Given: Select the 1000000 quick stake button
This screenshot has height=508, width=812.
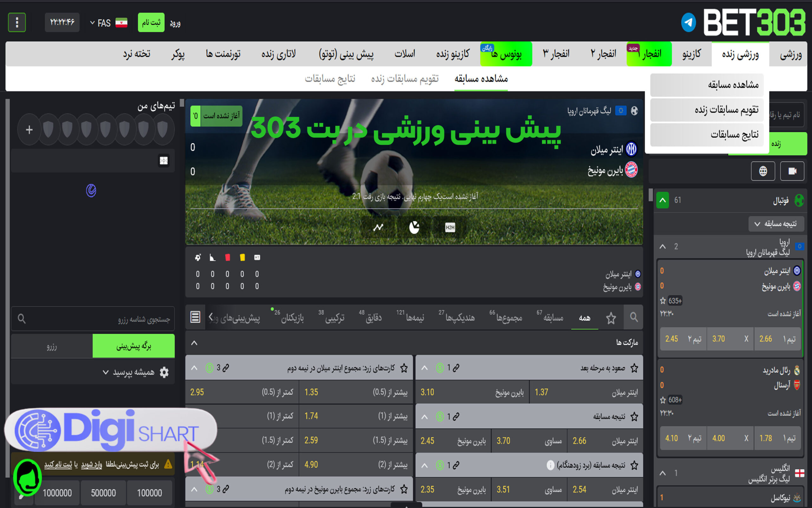Looking at the screenshot, I should pyautogui.click(x=57, y=493).
